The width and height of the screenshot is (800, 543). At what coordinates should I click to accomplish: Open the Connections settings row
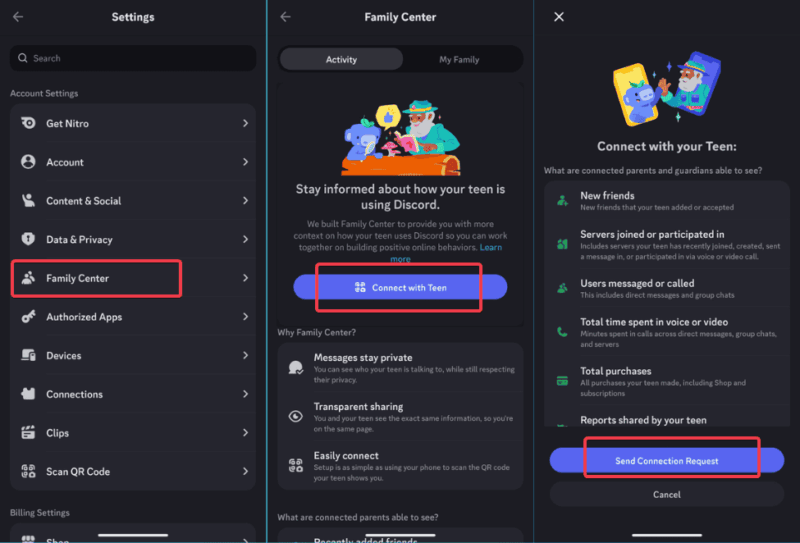click(x=133, y=394)
